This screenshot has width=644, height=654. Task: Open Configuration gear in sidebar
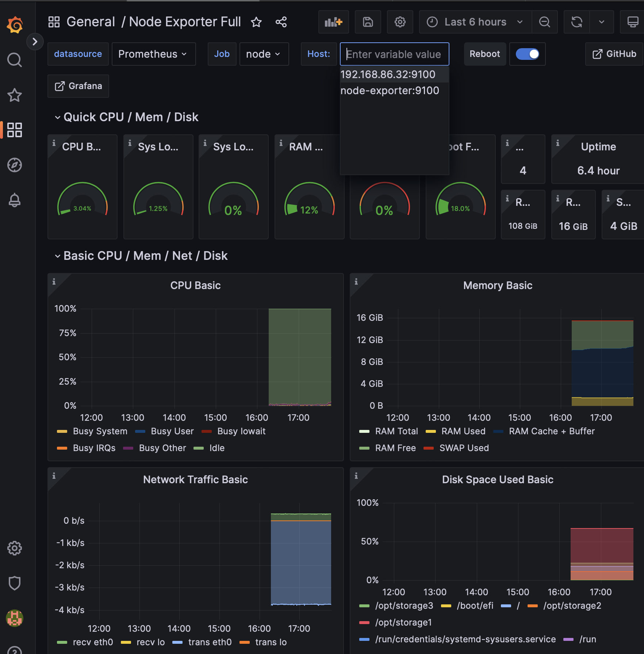(x=15, y=548)
